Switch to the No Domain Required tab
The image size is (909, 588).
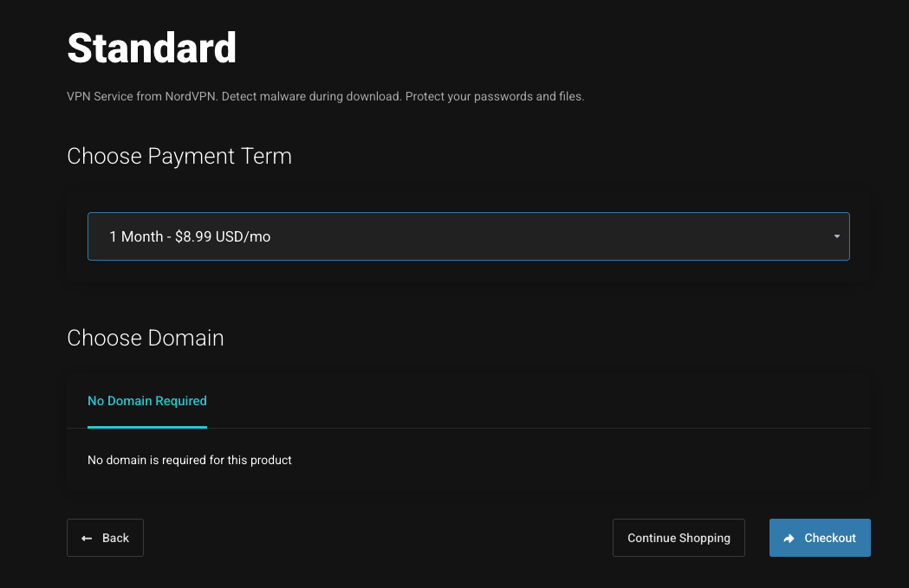pos(147,401)
